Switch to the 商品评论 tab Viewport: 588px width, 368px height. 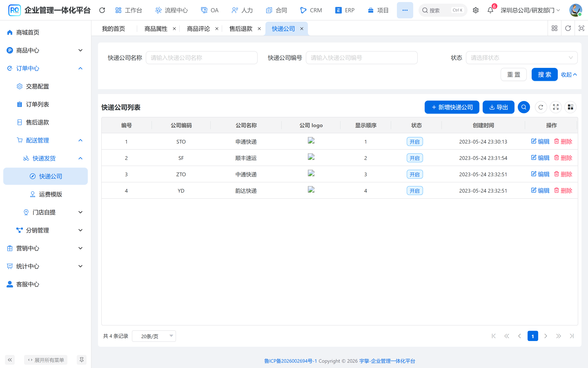pyautogui.click(x=198, y=29)
